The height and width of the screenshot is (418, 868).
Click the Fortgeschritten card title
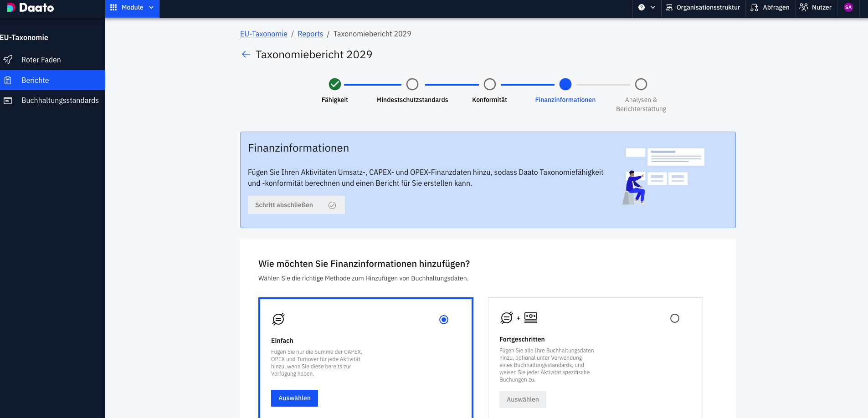[x=522, y=339]
